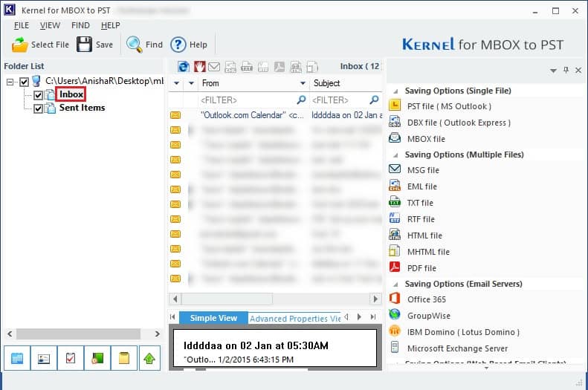Screen dimensions: 588x390
Task: Click the Save floppy disk icon
Action: [85, 45]
